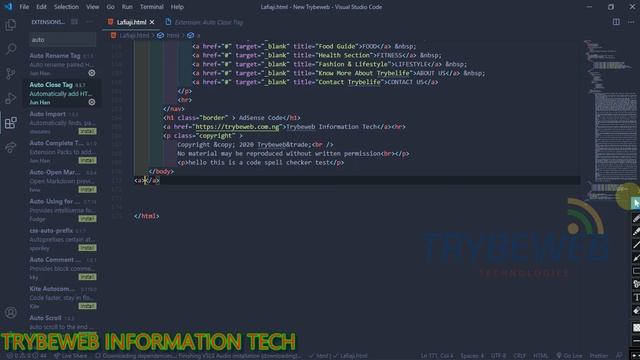The image size is (640, 360).
Task: Open the Extensions panel more actions menu
Action: pos(89,22)
